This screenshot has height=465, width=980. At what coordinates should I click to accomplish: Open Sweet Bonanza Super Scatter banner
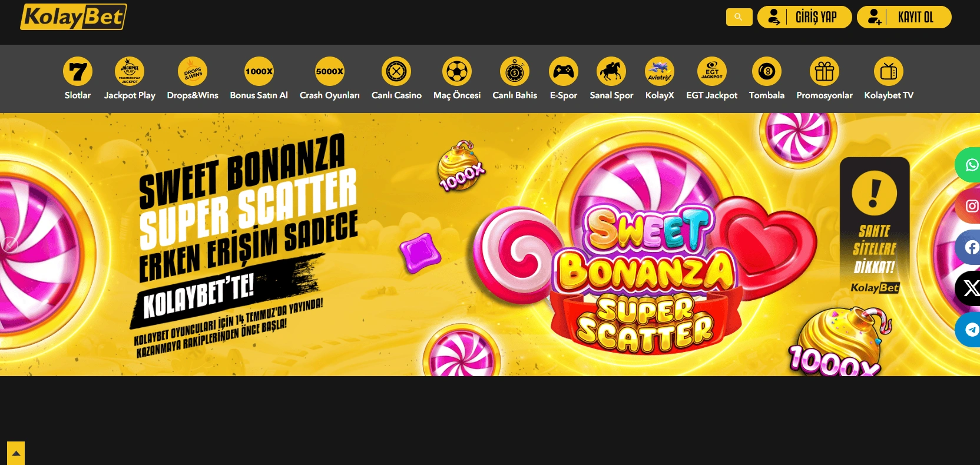(490, 244)
